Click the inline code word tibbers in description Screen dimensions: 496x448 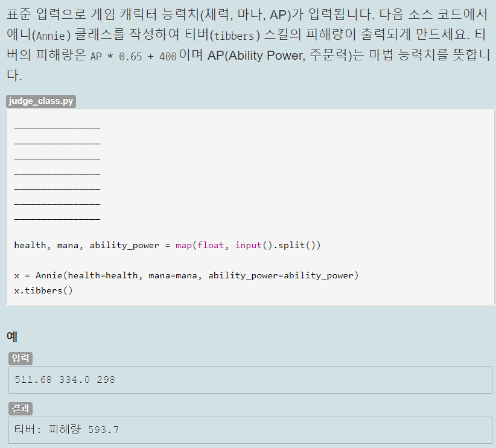coord(234,36)
